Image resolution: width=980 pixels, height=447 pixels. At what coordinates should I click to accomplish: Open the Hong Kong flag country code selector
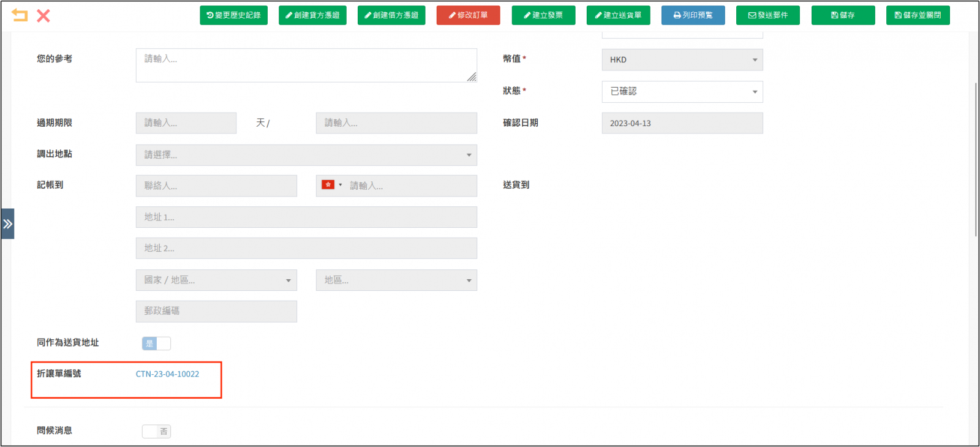331,185
